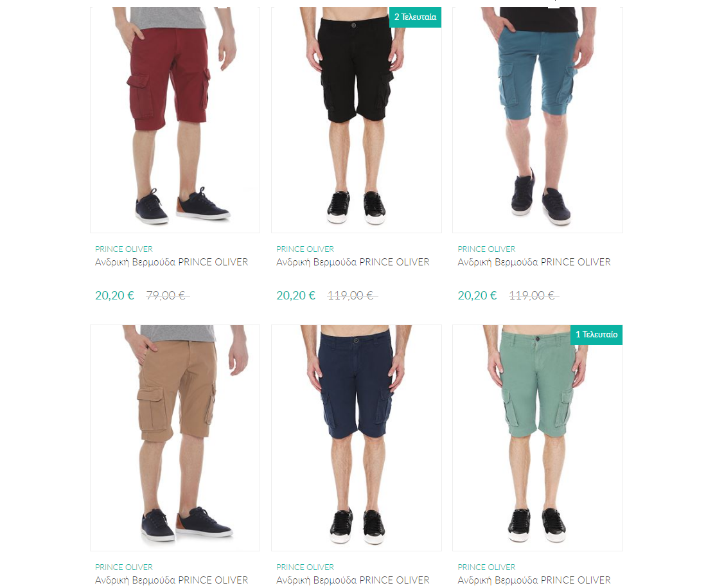
Task: Open the mint green cargo shorts image
Action: [538, 438]
